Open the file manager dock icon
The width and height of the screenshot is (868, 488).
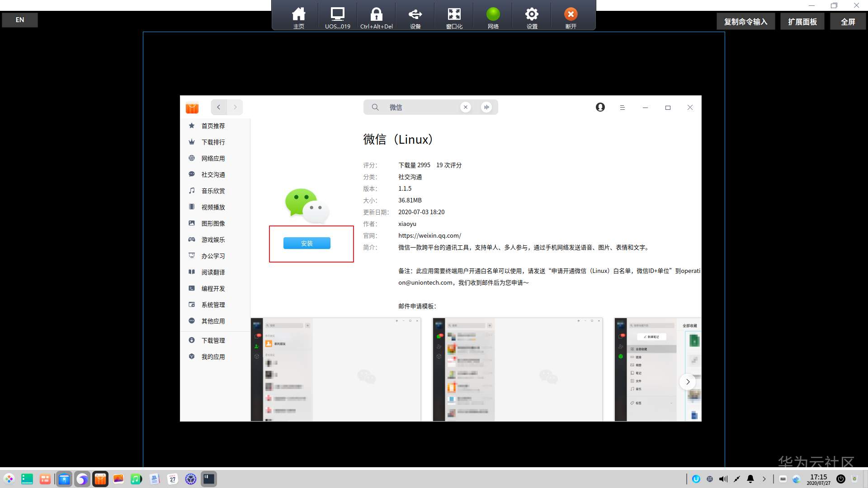(64, 479)
